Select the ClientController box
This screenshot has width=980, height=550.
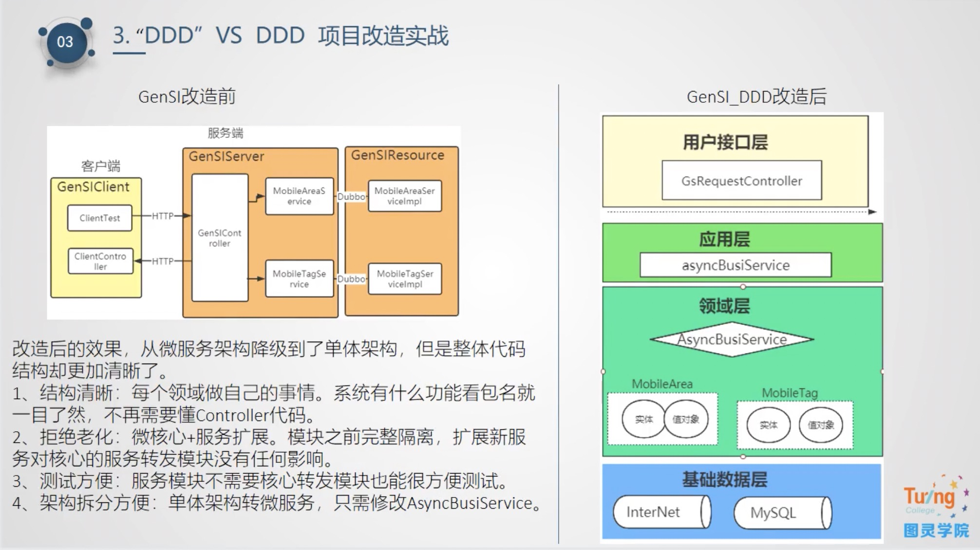pos(100,261)
